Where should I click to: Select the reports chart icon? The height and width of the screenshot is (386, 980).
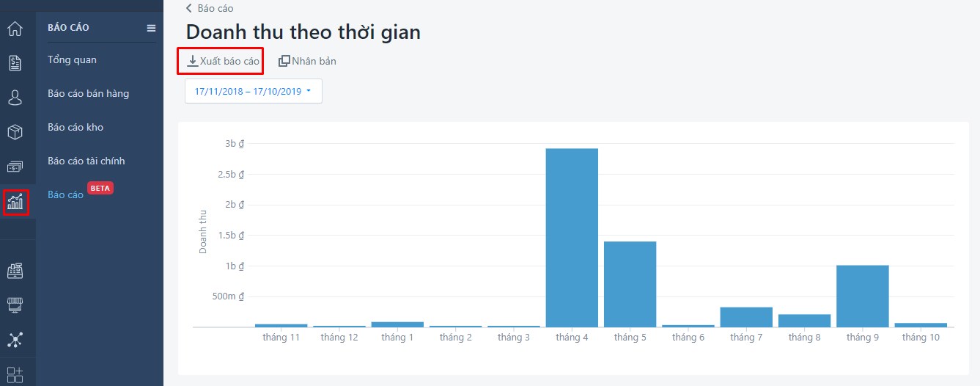pos(15,202)
